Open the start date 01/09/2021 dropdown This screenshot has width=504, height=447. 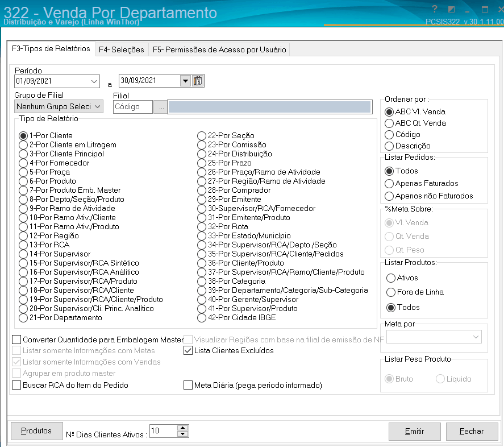click(94, 81)
